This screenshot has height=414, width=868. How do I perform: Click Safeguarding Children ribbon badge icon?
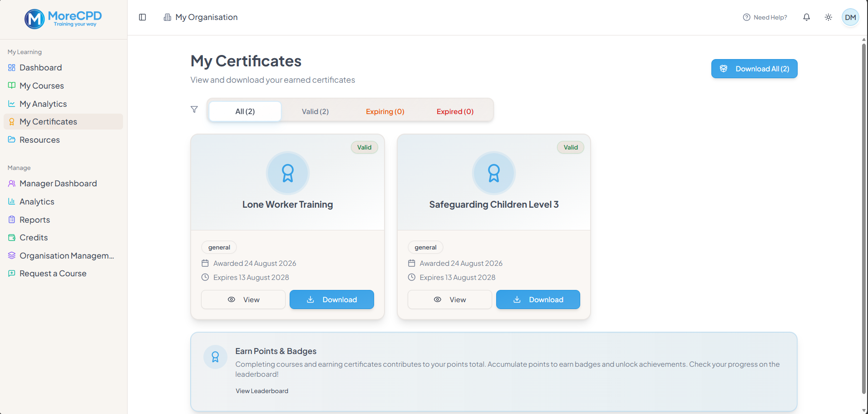point(494,173)
